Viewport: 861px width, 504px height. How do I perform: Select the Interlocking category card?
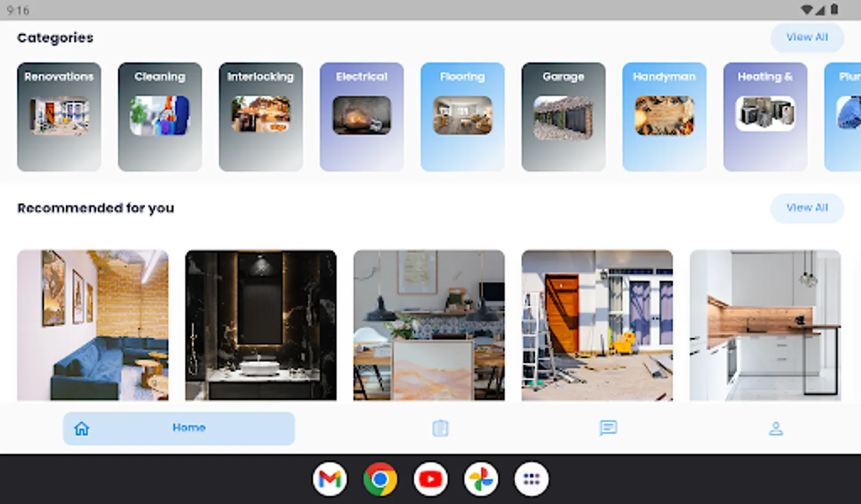[x=261, y=116]
